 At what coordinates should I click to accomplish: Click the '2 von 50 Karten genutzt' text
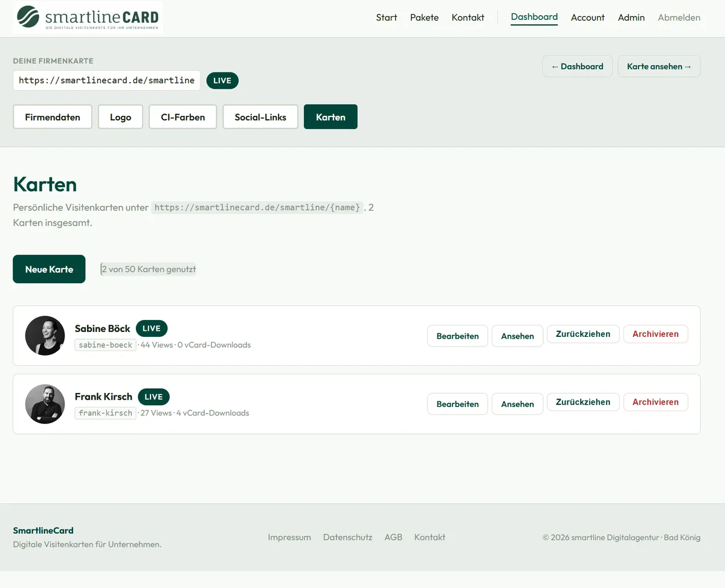149,269
